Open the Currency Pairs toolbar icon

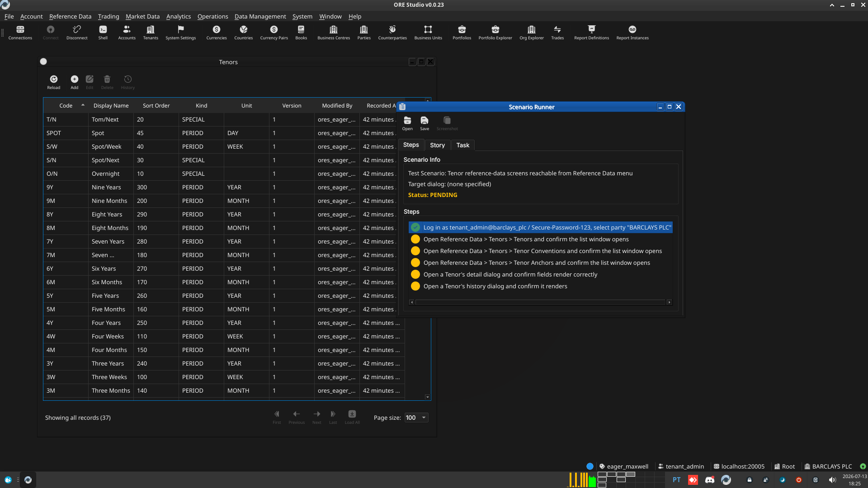click(274, 32)
